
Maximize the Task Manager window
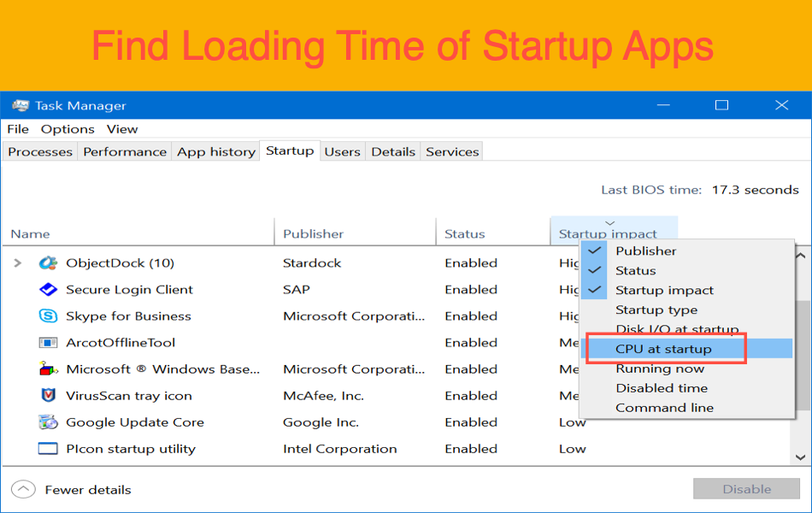coord(722,105)
